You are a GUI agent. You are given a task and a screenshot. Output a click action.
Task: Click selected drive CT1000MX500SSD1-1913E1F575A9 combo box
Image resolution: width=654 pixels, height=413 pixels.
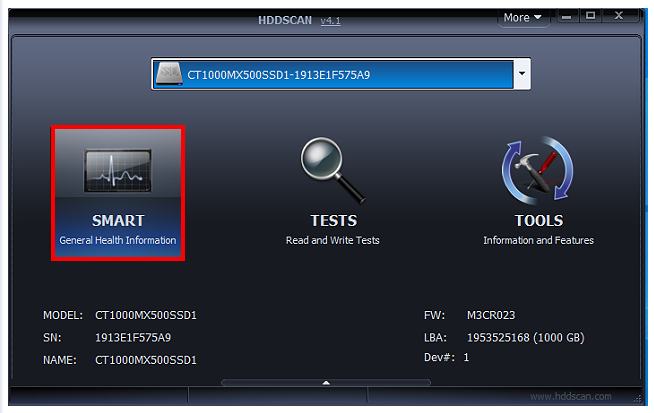point(341,74)
